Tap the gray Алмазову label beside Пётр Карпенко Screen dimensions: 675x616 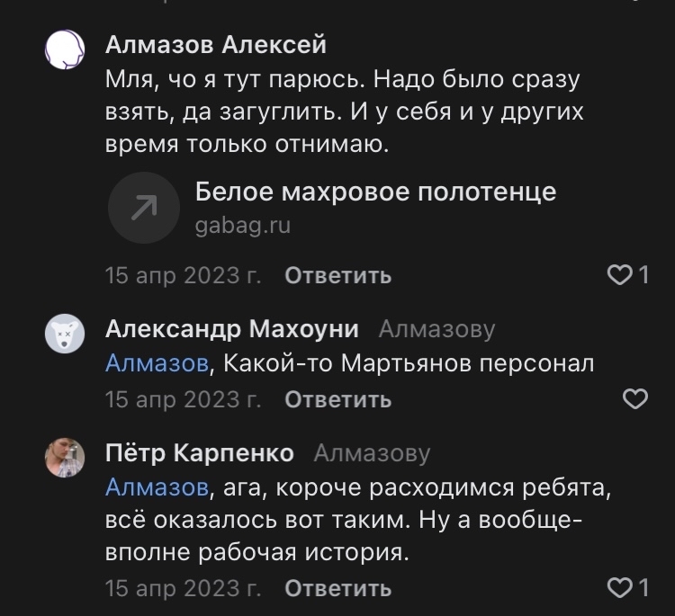372,453
